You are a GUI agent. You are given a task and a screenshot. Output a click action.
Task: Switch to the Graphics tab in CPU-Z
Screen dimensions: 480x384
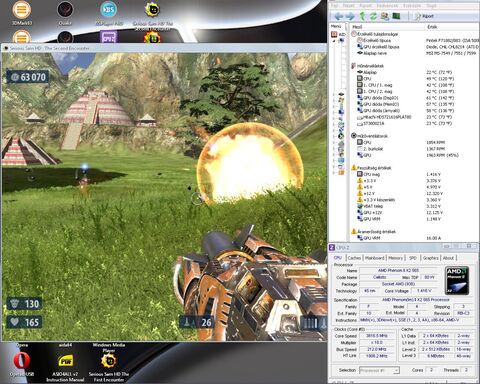pyautogui.click(x=430, y=258)
